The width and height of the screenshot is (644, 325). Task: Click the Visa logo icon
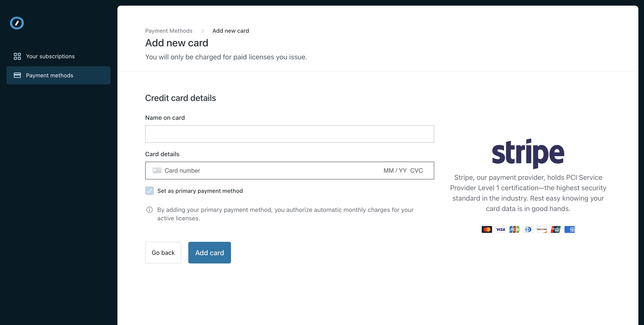pyautogui.click(x=501, y=229)
